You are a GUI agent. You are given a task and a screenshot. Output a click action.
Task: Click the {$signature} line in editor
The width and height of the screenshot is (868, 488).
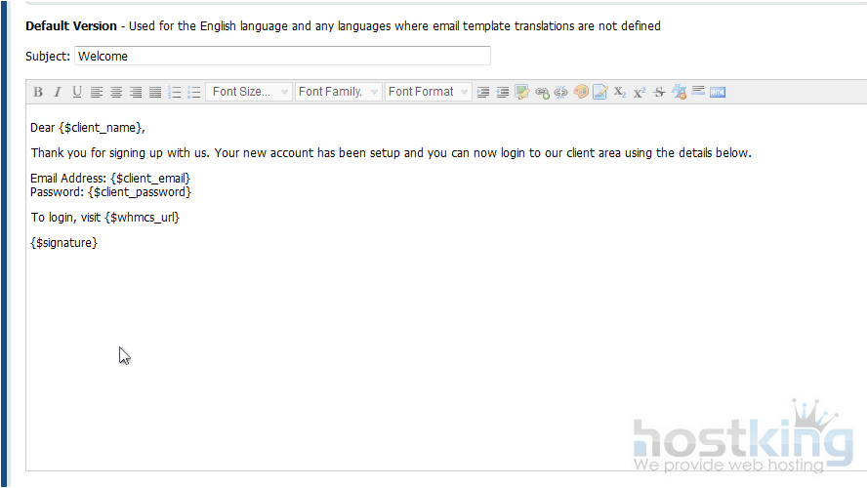(x=64, y=242)
